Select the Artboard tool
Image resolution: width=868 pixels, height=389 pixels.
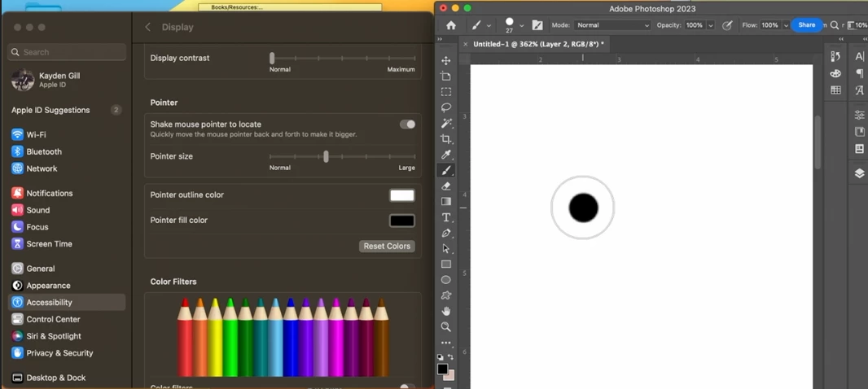445,76
